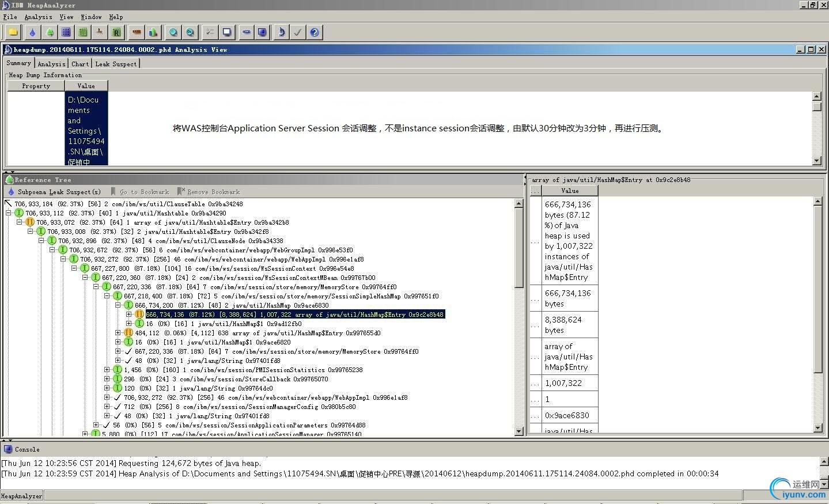Click the green I icon beside PMISessionStatistics
The height and width of the screenshot is (504, 829).
(118, 370)
